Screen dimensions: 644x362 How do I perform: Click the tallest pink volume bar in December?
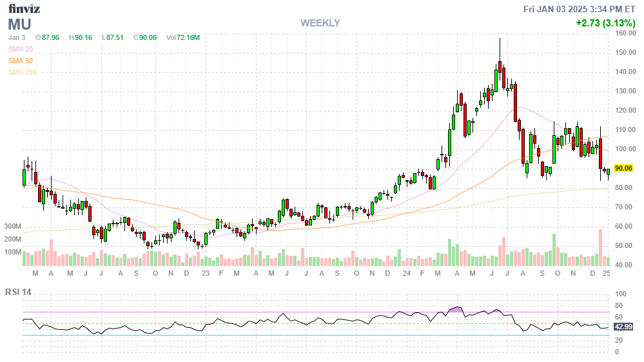600,247
